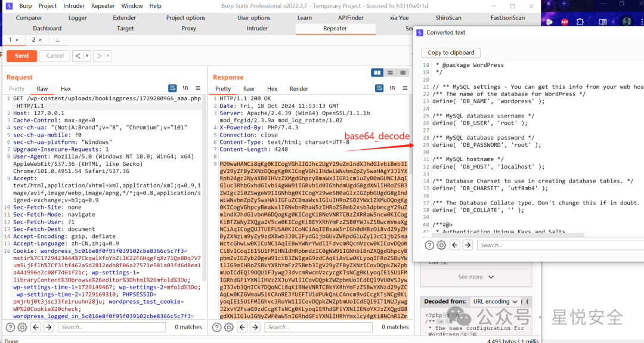Open the Logger tab
This screenshot has width=644, height=343.
tap(78, 18)
